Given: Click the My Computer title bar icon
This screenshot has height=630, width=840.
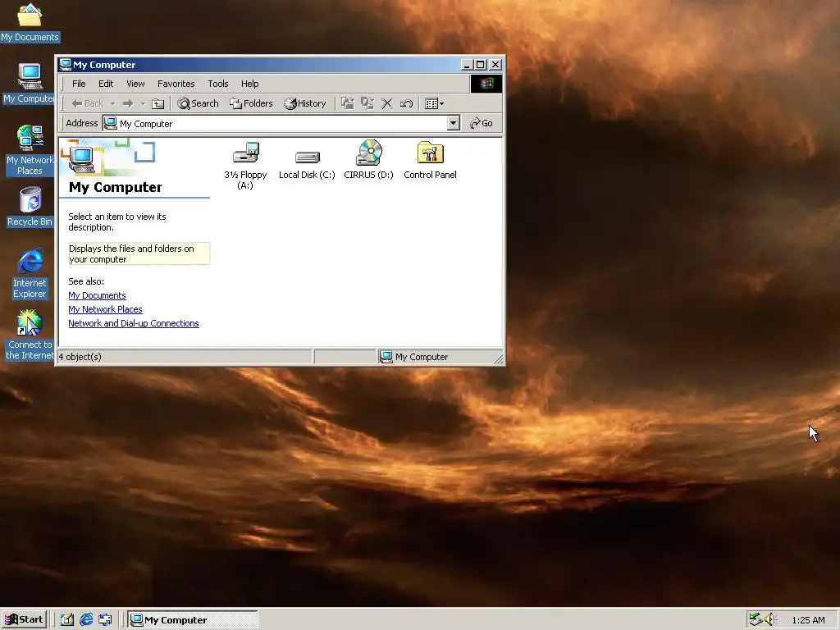Looking at the screenshot, I should click(x=66, y=64).
